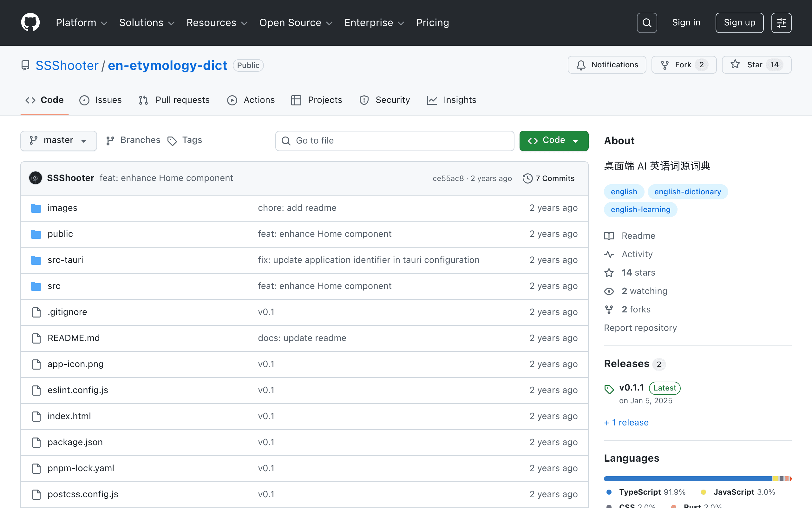Click the eslint.config.js file icon

[x=36, y=391]
